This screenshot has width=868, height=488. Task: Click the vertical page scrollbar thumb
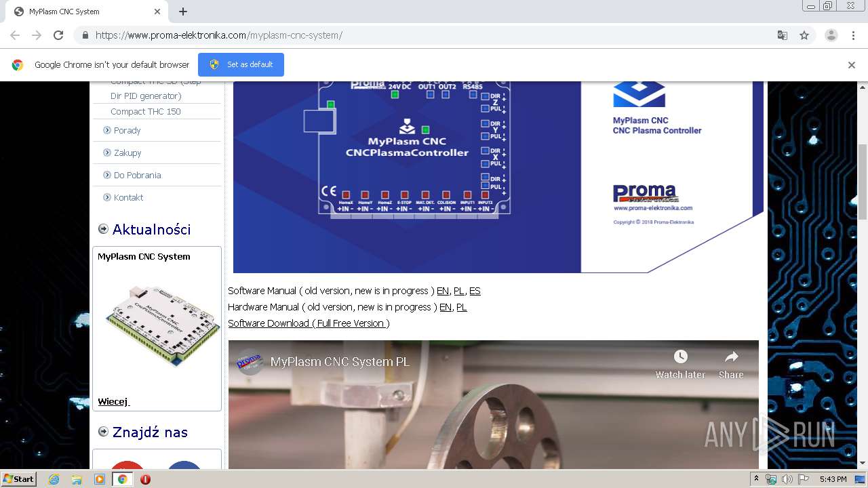863,181
